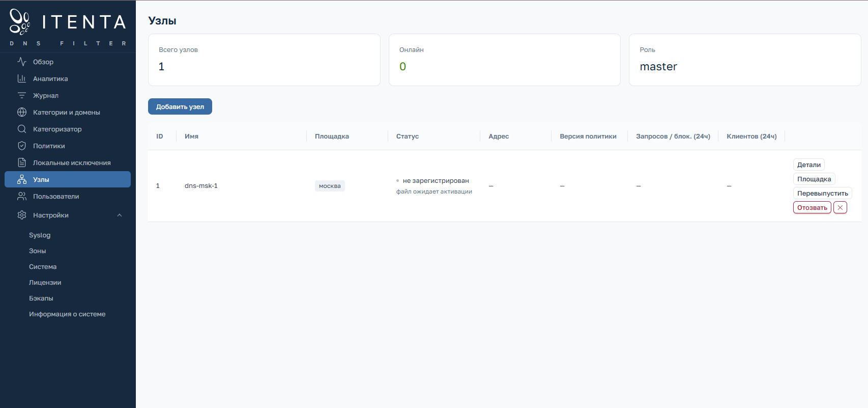Sort by the Статус column header

tap(408, 136)
